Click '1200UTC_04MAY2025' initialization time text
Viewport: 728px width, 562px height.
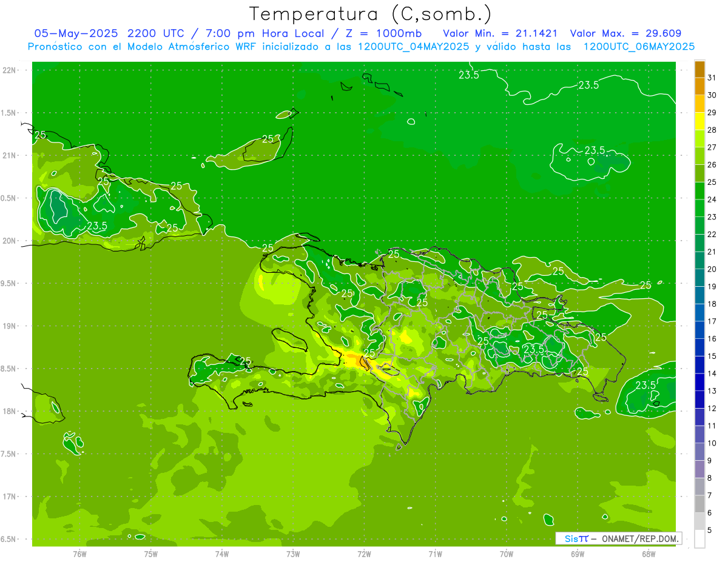click(414, 47)
